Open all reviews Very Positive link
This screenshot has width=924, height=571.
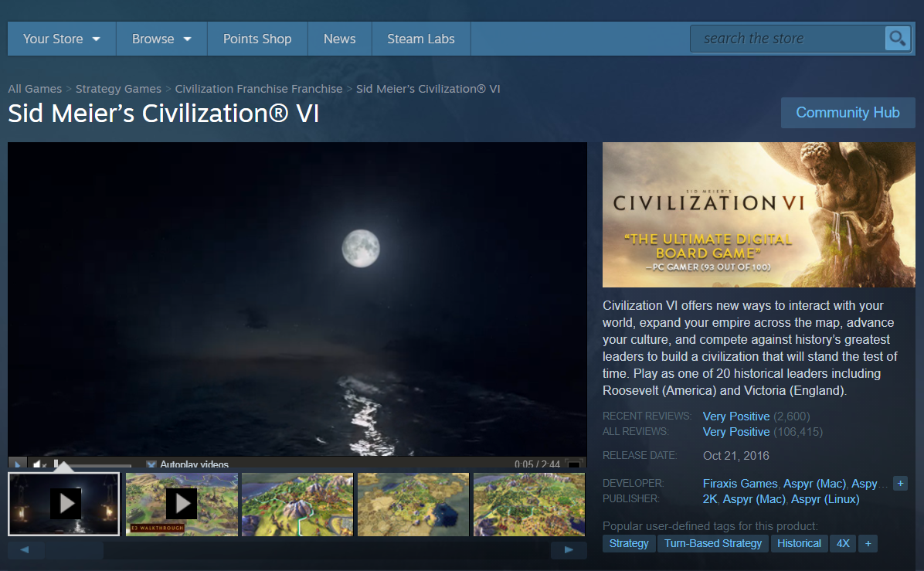coord(736,431)
